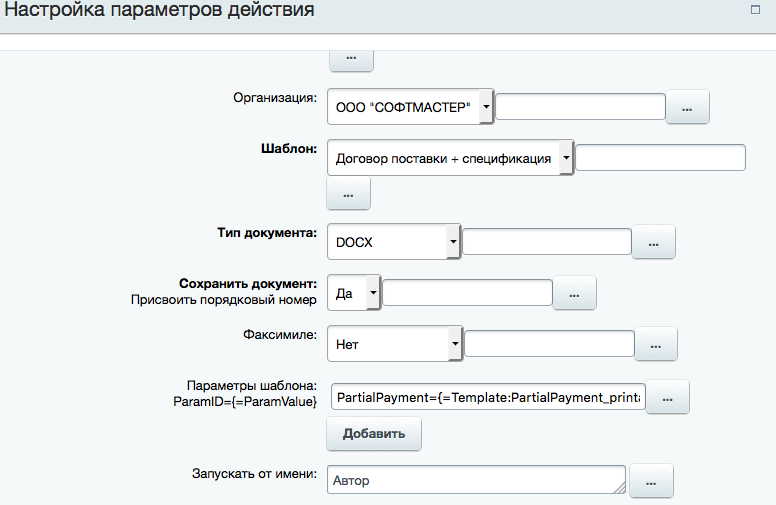Click the PartialPayment template parameter field
The height and width of the screenshot is (505, 776).
[488, 397]
